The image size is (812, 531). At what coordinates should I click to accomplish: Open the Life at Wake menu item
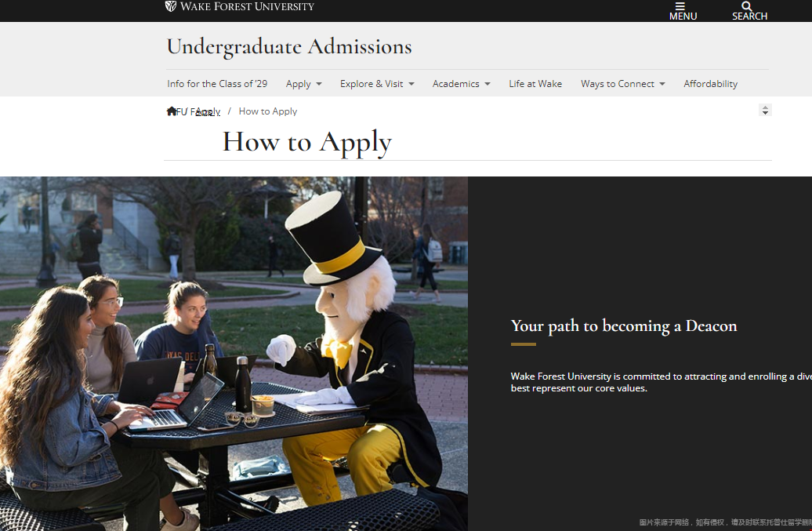[x=535, y=83]
